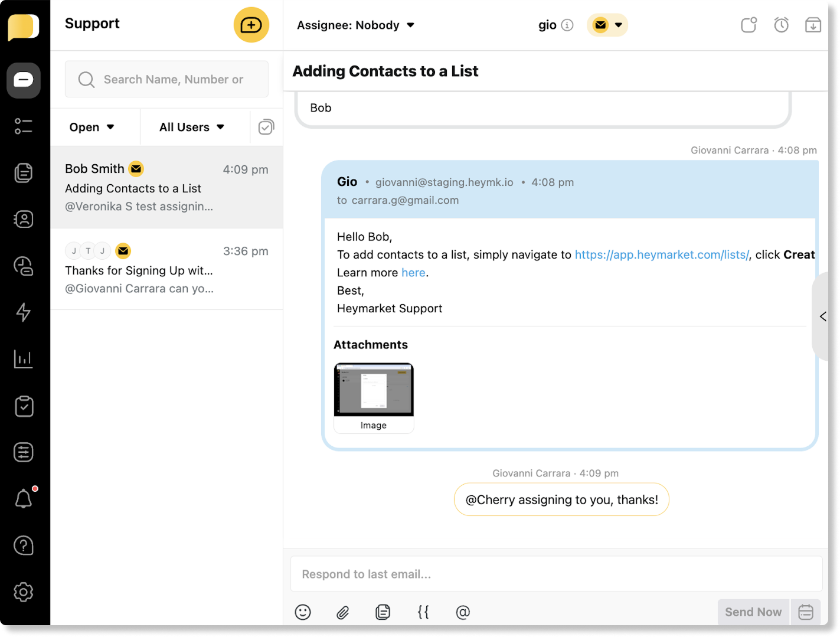Open the notifications bell icon
Viewport: 840px width, 637px height.
pos(24,499)
